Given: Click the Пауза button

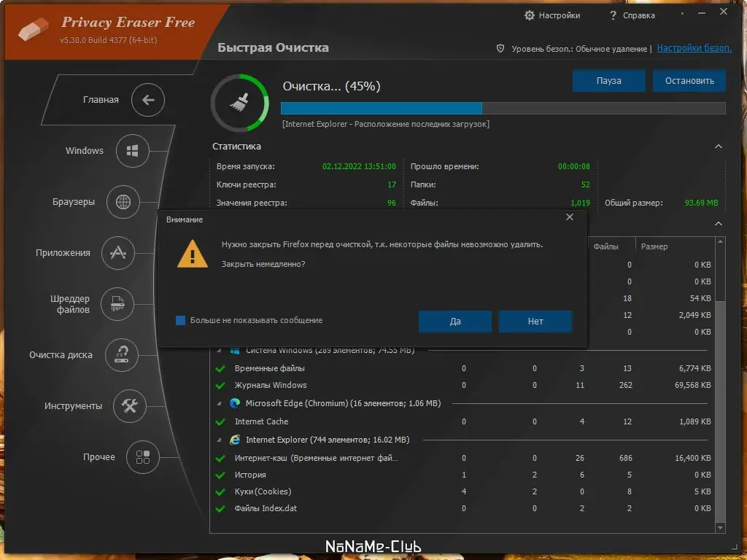Looking at the screenshot, I should click(x=609, y=81).
